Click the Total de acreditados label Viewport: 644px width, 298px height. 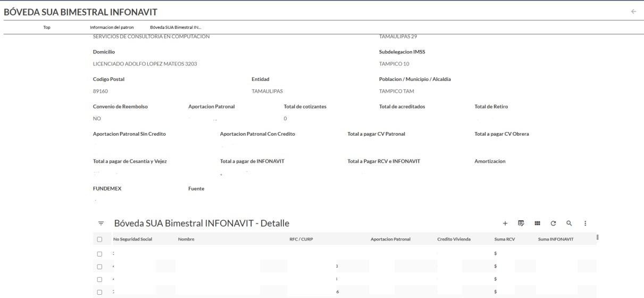(x=402, y=106)
